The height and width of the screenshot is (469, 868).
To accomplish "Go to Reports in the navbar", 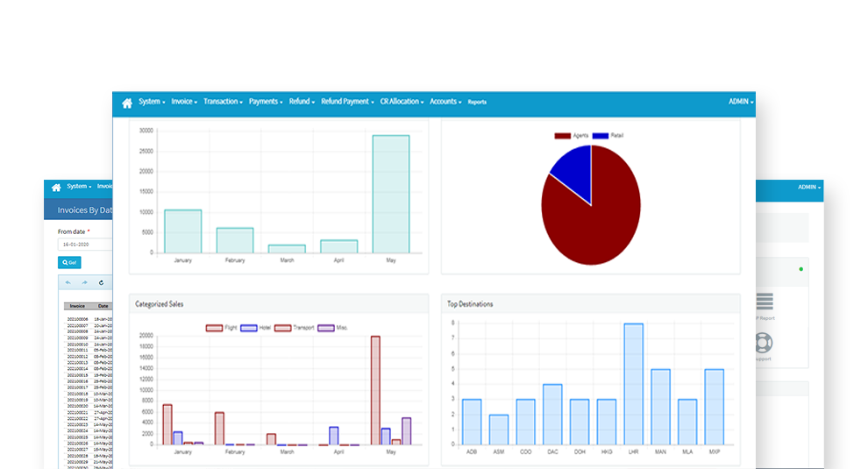I will tap(477, 103).
